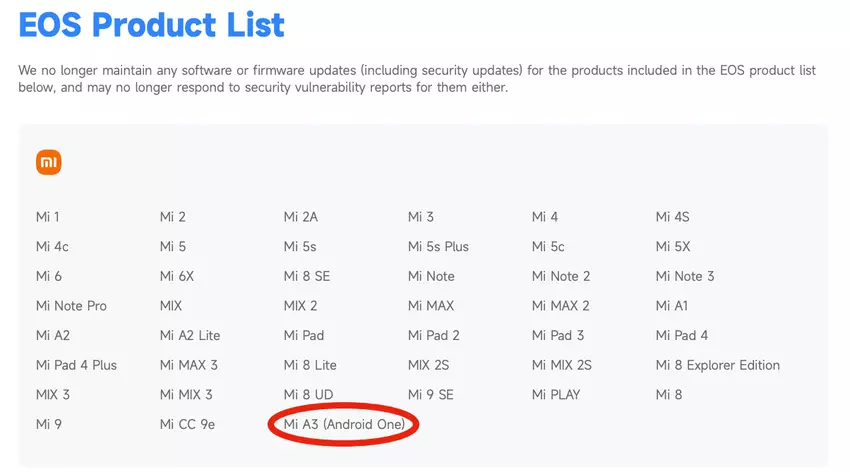Click the orange Xiaomi Mi logo icon
The image size is (850, 472).
click(48, 162)
